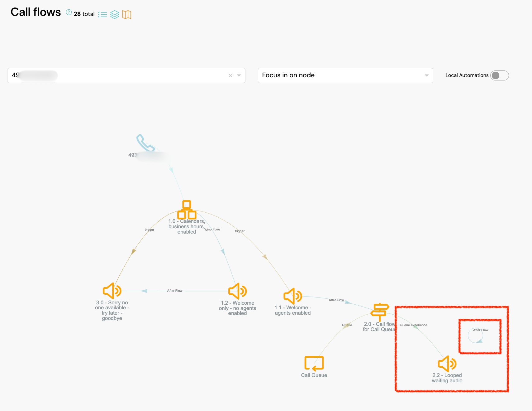Select the 2.2 Looped waiting audio node
Screen dimensions: 532x411
447,364
